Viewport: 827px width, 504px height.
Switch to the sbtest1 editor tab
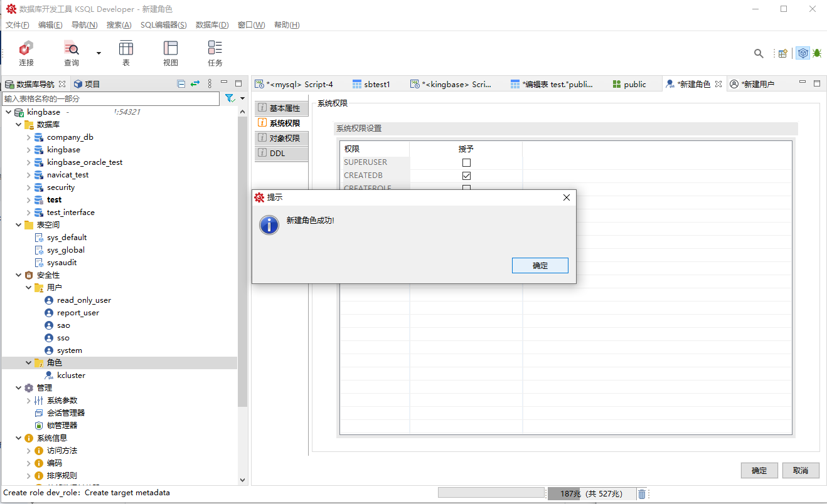coord(376,84)
